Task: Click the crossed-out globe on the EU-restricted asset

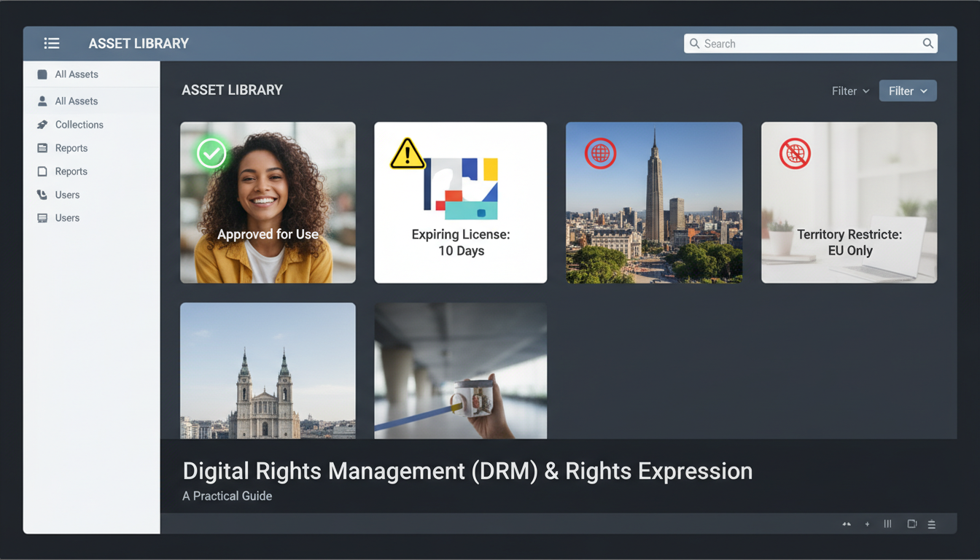Action: [794, 153]
